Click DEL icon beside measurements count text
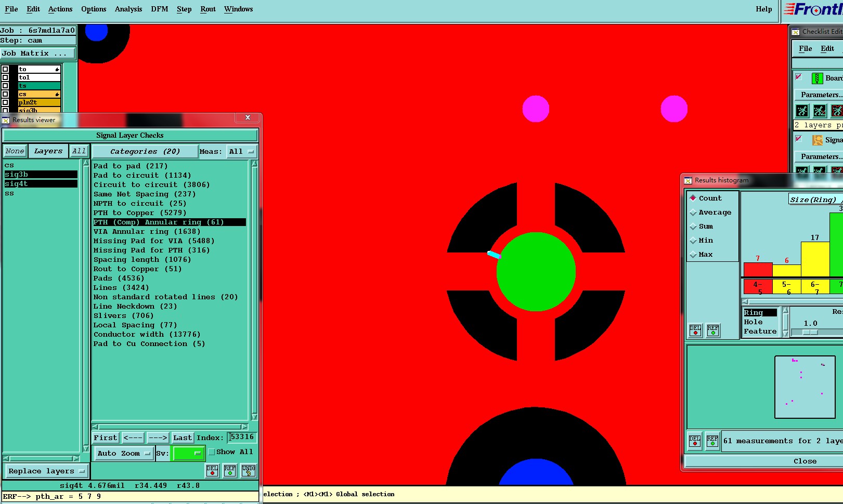The width and height of the screenshot is (843, 504). (x=695, y=441)
